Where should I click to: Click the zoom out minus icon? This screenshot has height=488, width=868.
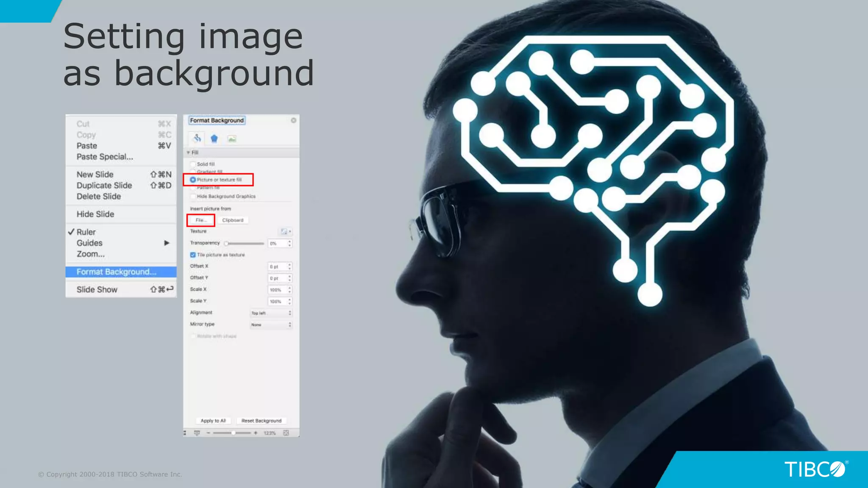[x=208, y=433]
